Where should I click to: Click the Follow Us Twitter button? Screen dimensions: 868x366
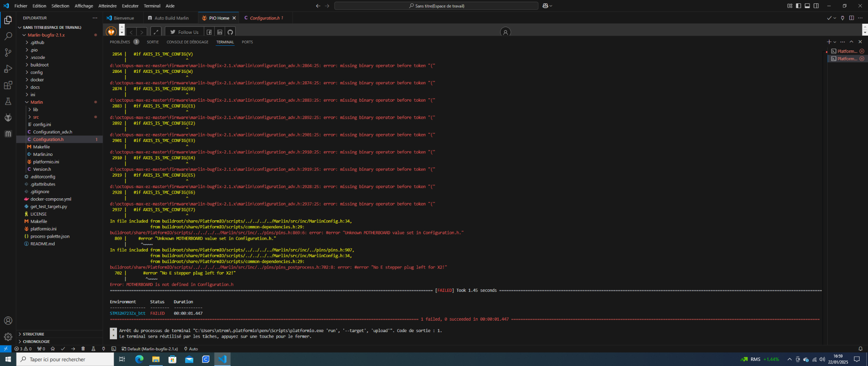pyautogui.click(x=184, y=32)
